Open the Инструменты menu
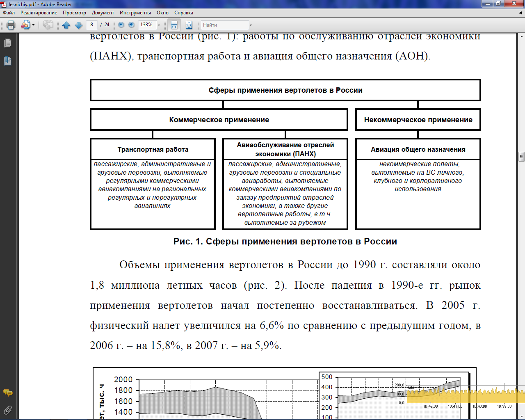Screen dimensions: 525x420 135,13
